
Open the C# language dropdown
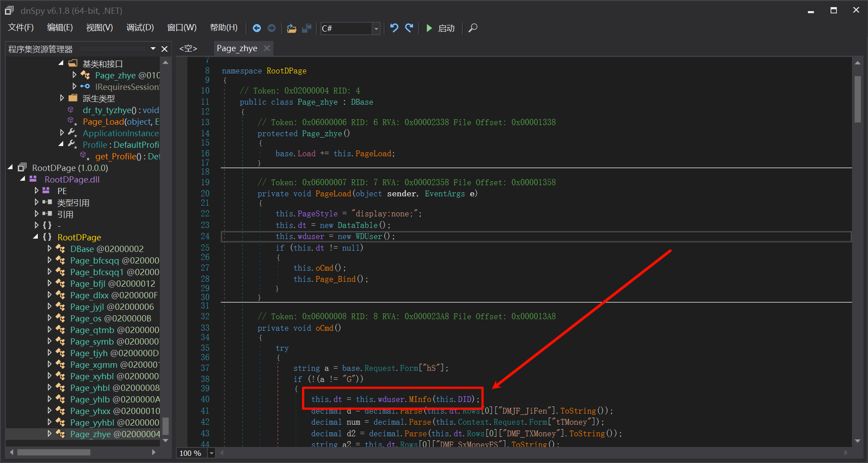point(376,28)
